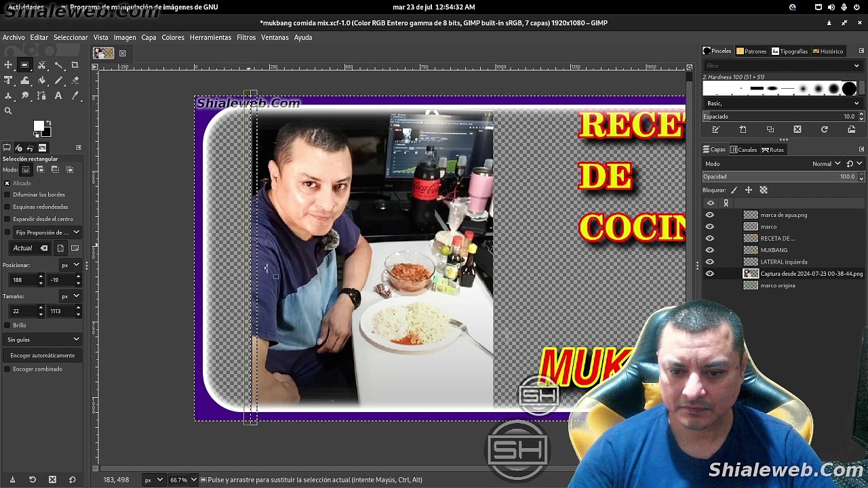Open Actividades in top bar
This screenshot has width=868, height=488.
coord(26,7)
